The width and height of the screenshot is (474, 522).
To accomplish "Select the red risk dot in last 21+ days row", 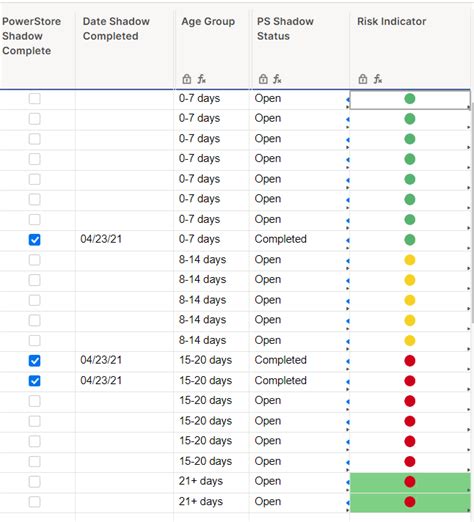I will (x=410, y=502).
